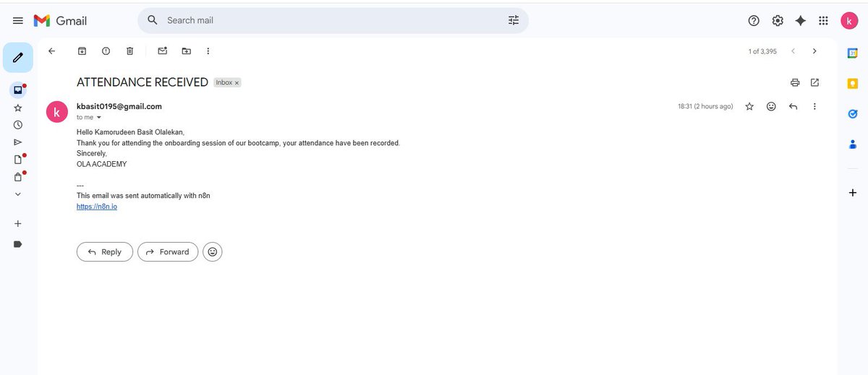Click the Reply button

pos(105,251)
